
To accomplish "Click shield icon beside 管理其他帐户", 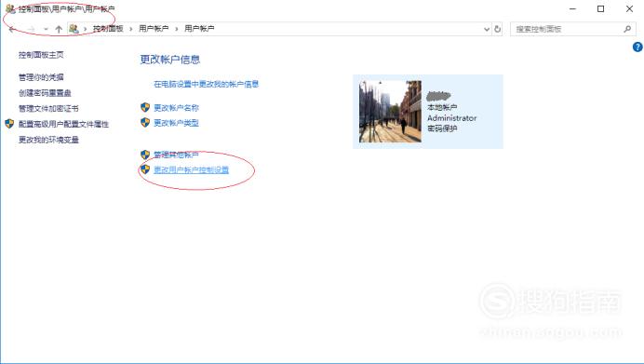I will (145, 155).
